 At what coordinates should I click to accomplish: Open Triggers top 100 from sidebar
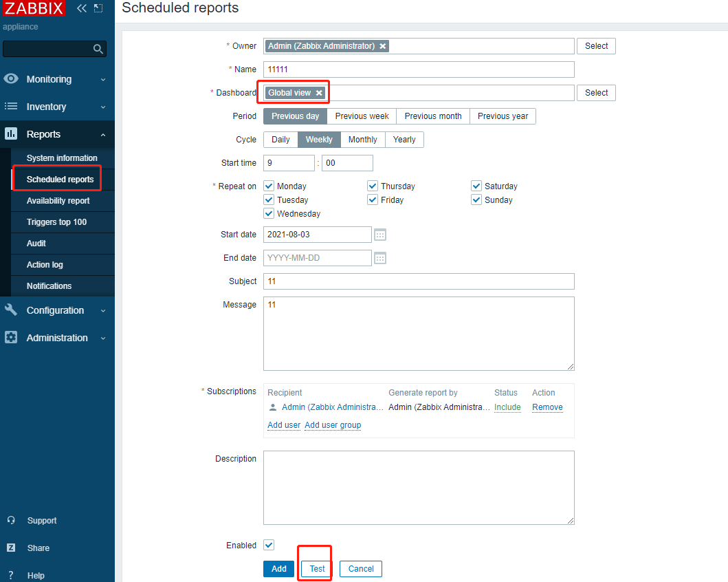(57, 222)
